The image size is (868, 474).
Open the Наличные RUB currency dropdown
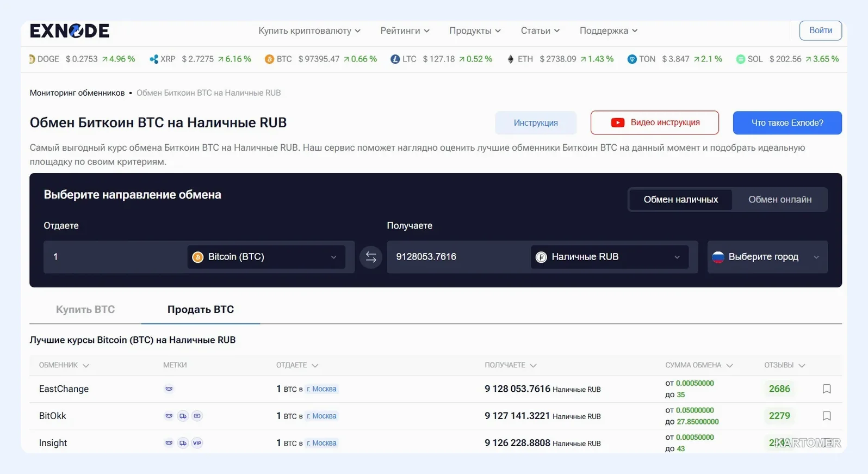pos(610,257)
